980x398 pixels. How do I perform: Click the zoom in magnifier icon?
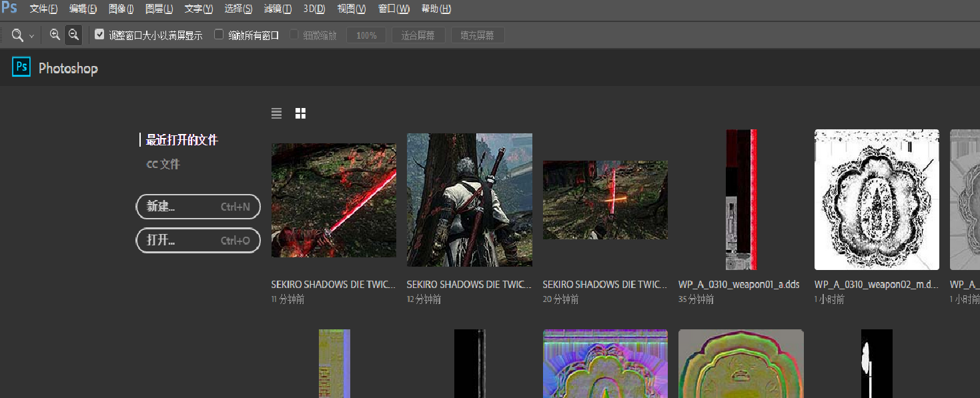[x=55, y=35]
